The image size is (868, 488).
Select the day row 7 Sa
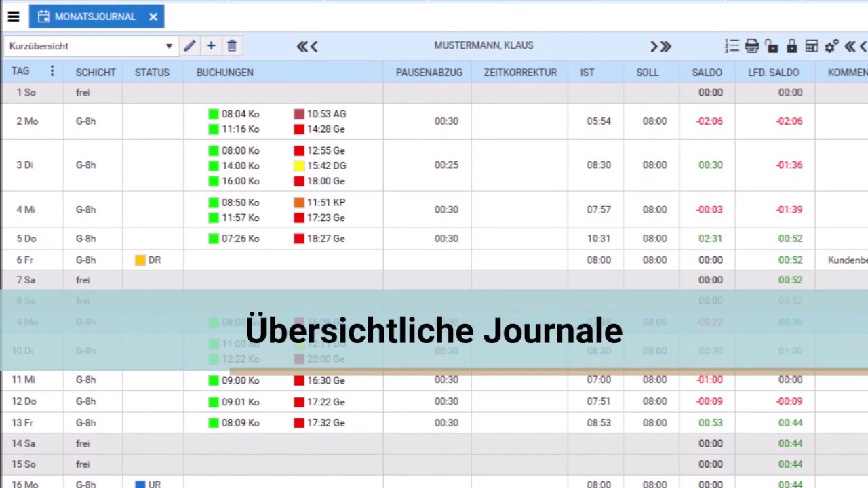click(434, 280)
